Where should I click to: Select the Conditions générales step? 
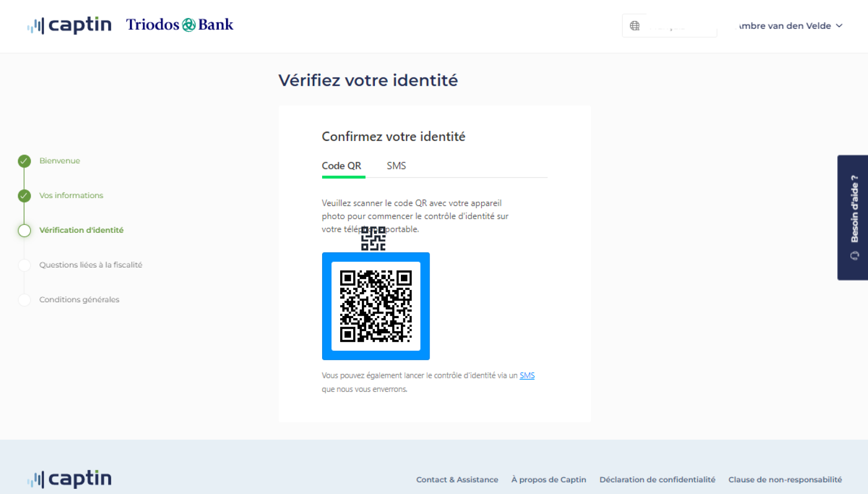pyautogui.click(x=79, y=300)
